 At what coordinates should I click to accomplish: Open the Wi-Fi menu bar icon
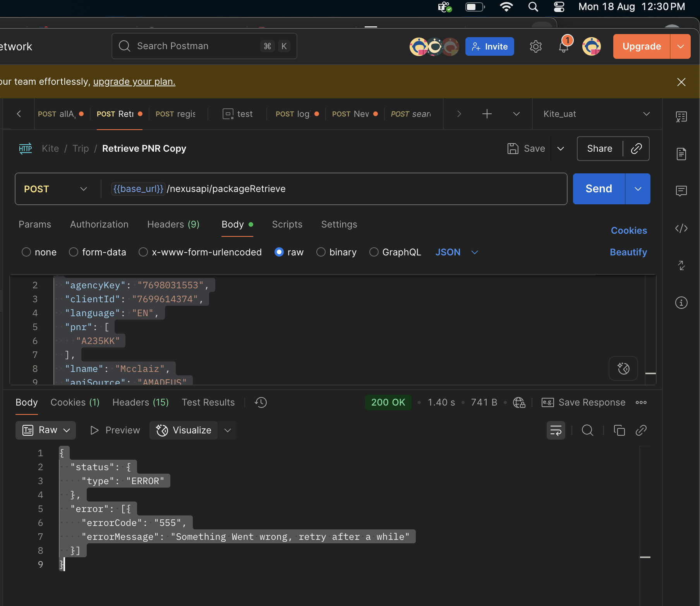coord(506,7)
